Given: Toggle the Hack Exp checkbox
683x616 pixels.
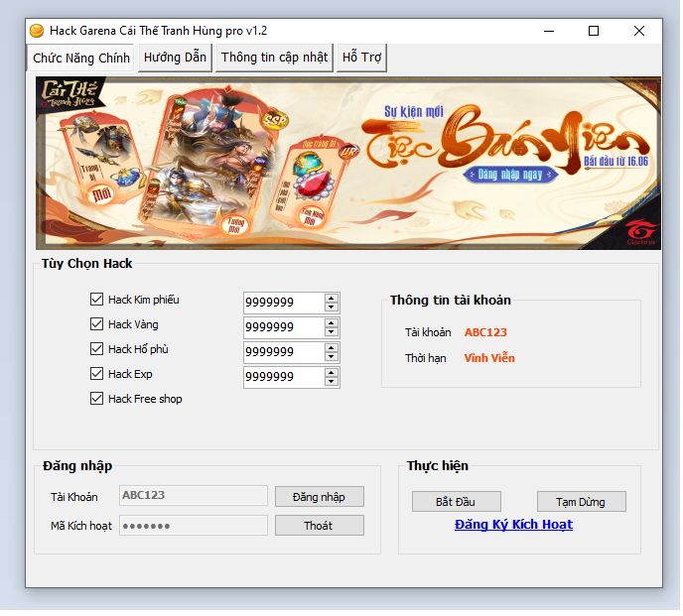Looking at the screenshot, I should (96, 374).
